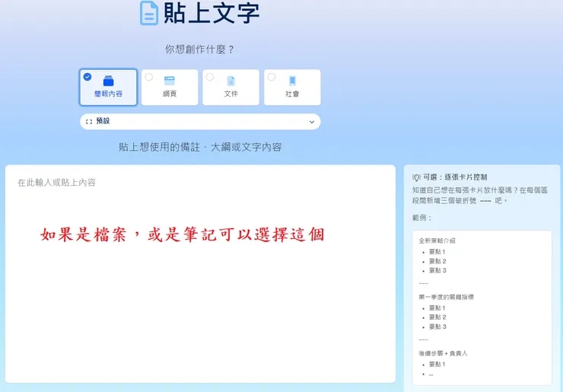Click the 後續步驟 + 負責人 example title
Image resolution: width=563 pixels, height=392 pixels.
click(443, 353)
